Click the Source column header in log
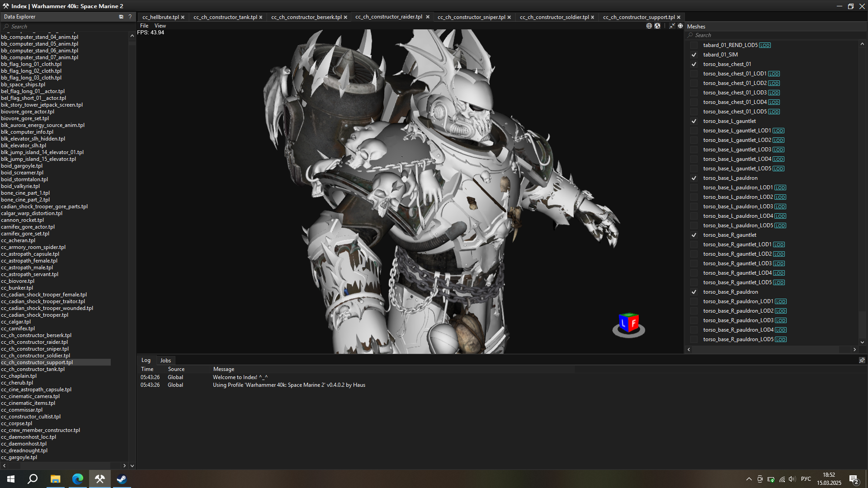Screen dimensions: 868x488 tap(176, 369)
